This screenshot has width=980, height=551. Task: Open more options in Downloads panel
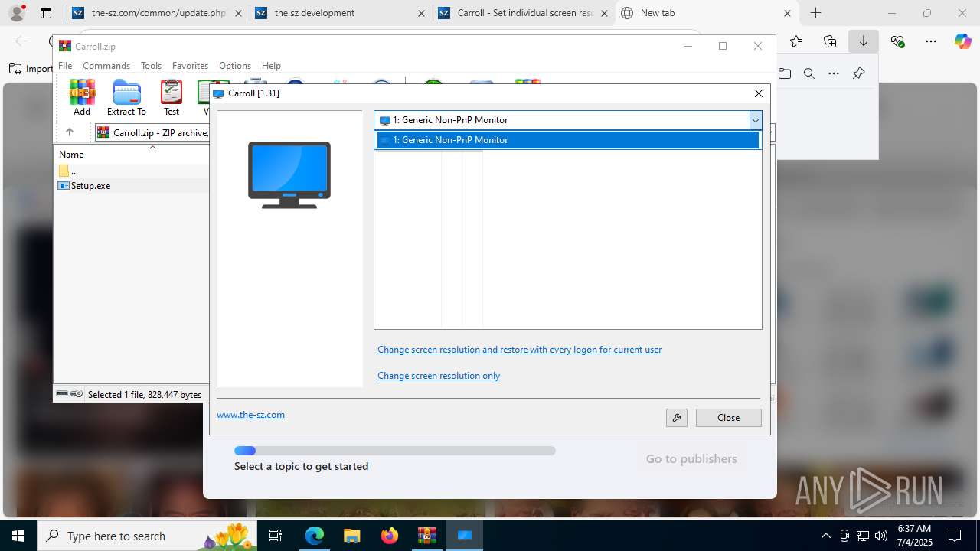click(834, 73)
